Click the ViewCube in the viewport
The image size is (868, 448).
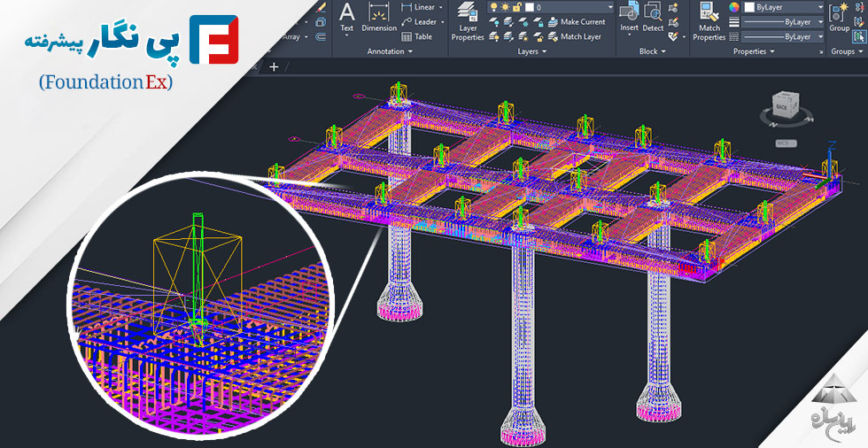tap(785, 107)
